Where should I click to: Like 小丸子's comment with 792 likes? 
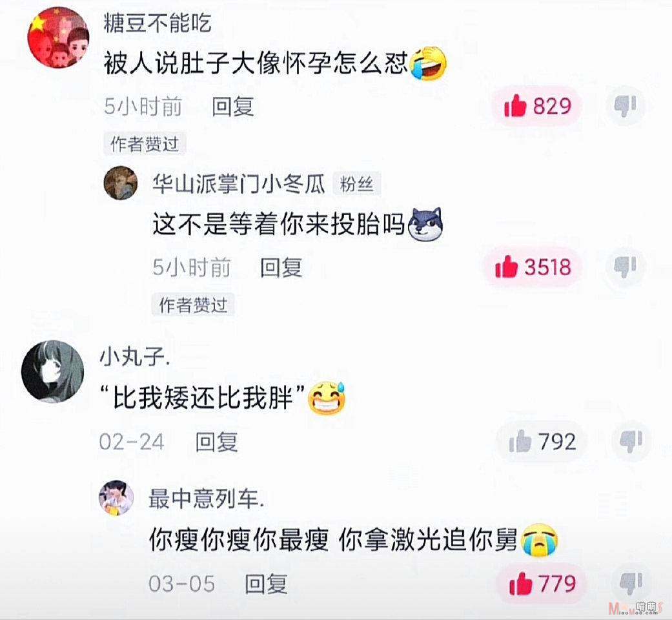pos(542,441)
